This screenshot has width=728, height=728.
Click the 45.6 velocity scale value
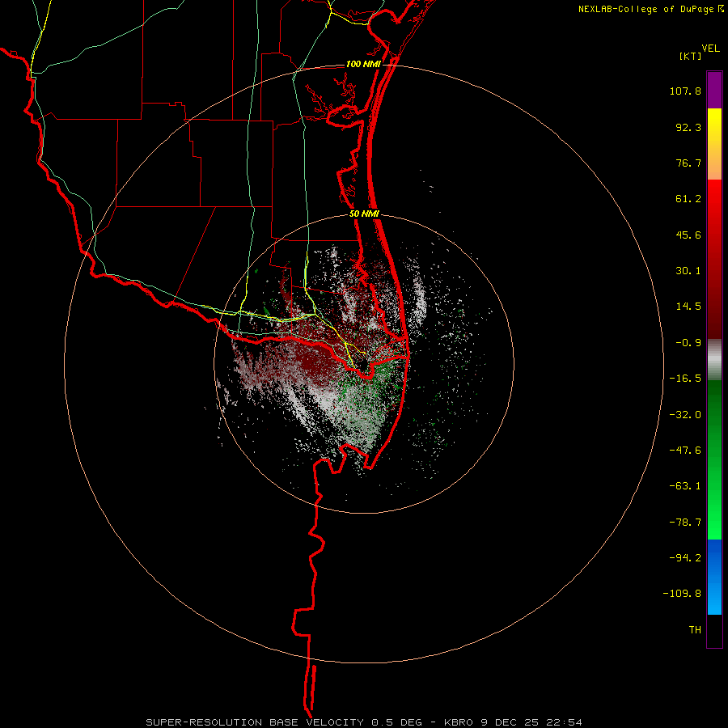pos(688,235)
